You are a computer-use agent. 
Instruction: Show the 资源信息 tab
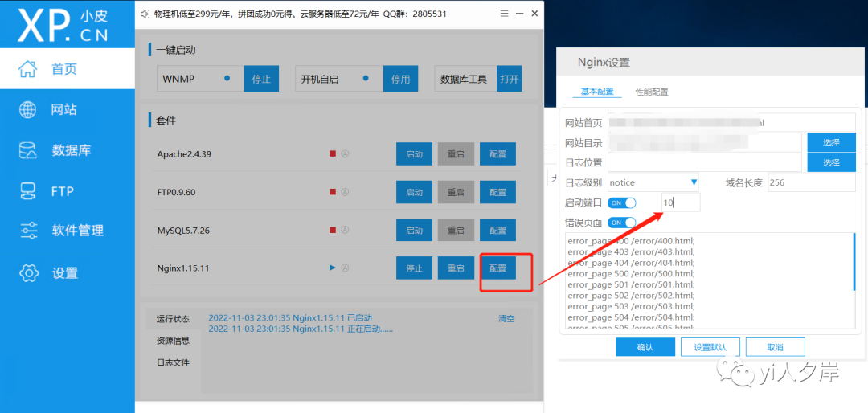[x=173, y=341]
